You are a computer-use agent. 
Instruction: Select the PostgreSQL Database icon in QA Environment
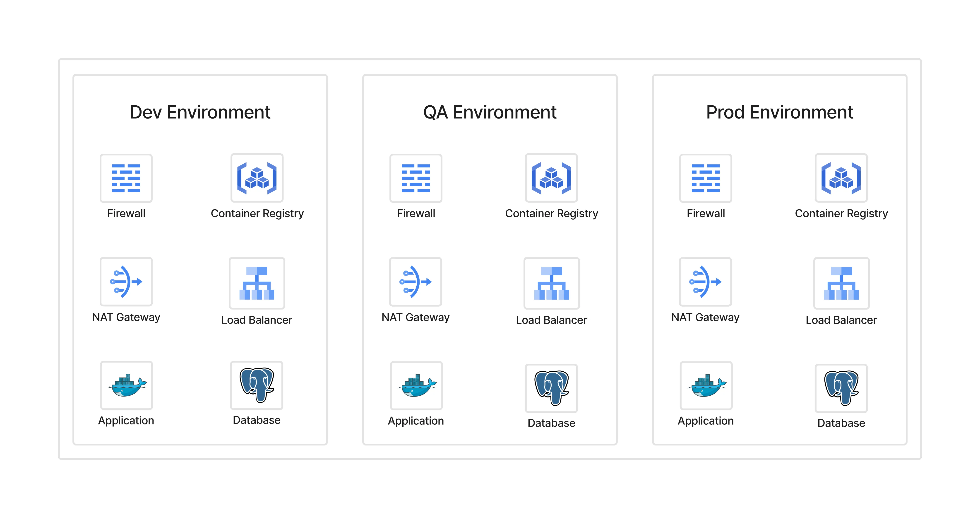pos(551,387)
